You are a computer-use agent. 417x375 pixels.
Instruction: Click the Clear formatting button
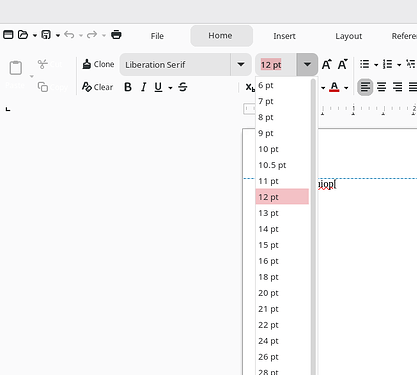tap(97, 87)
